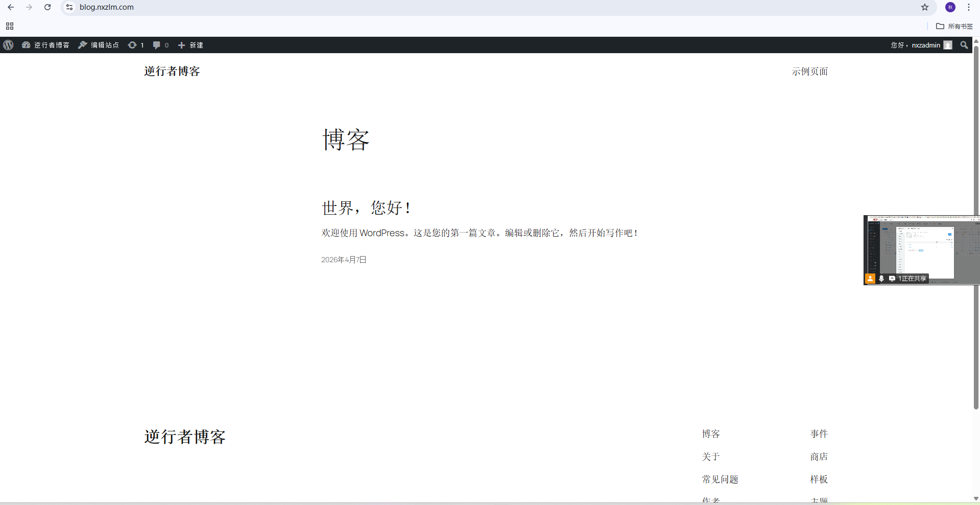Bookmark this page with star icon
The image size is (980, 505).
(x=925, y=7)
